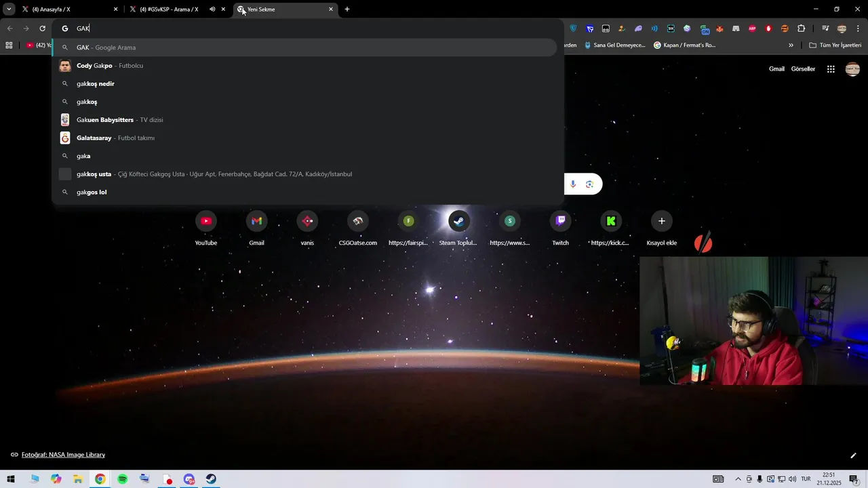Click the volume speaker tray icon

click(793, 479)
